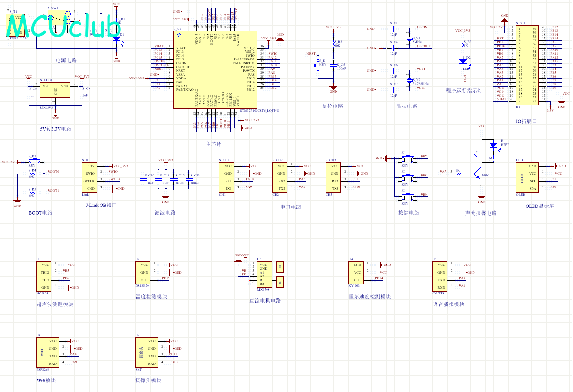Viewport: 573px width, 392px height.
Task: Select the S_C1 12pF capacitor
Action: (394, 29)
